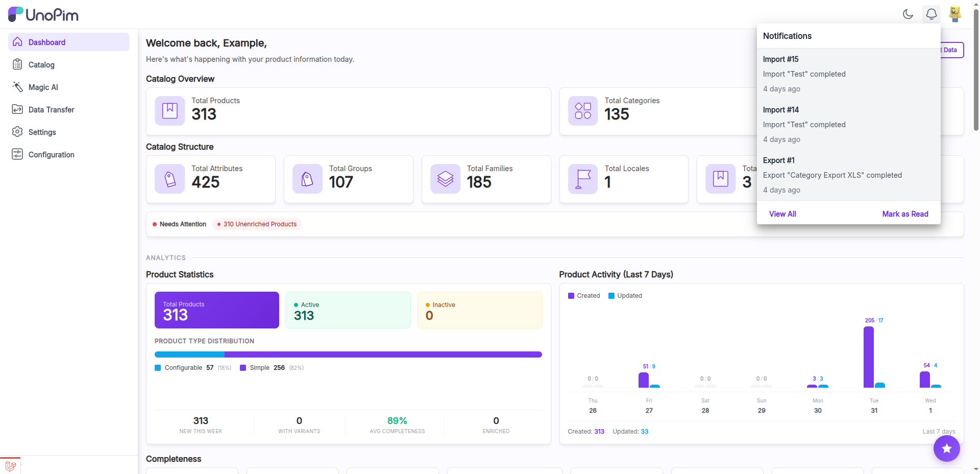
Task: Click the Settings gear icon
Action: (x=17, y=132)
